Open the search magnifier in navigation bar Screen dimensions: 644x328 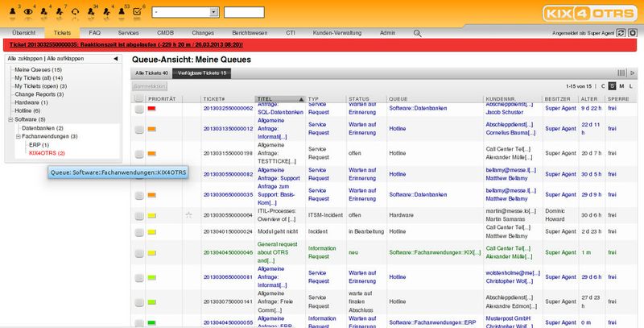[417, 33]
